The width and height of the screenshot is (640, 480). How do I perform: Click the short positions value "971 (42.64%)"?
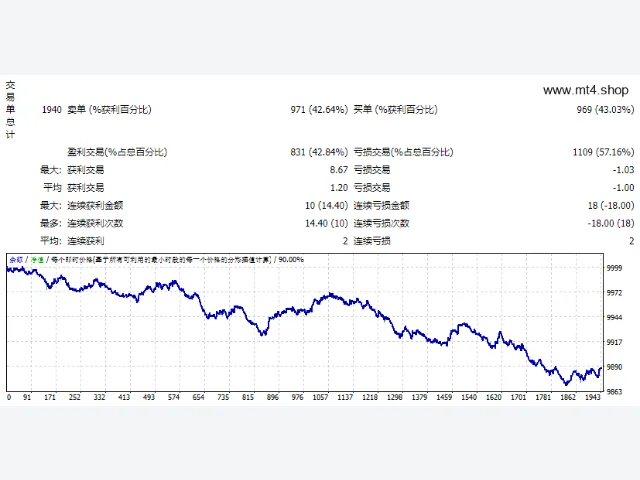[319, 110]
